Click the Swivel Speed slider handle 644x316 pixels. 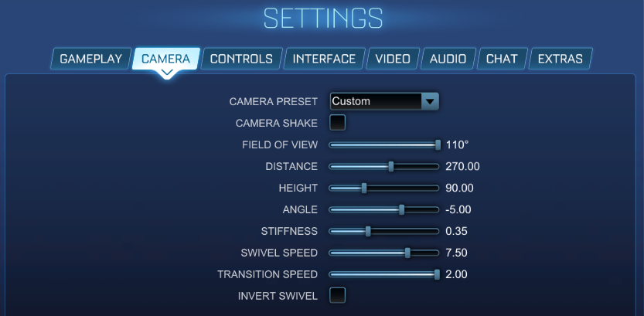pyautogui.click(x=407, y=253)
